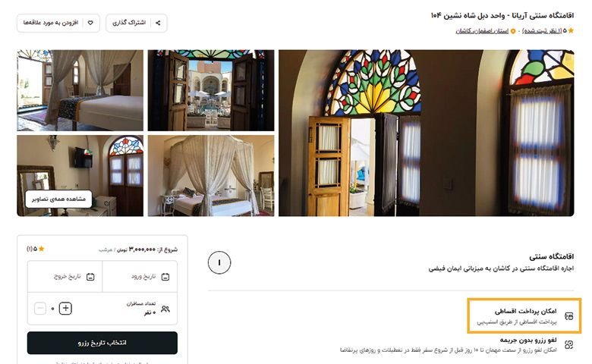The width and height of the screenshot is (592, 364).
Task: Open the courtyard view photo thumbnail
Action: coord(211,90)
